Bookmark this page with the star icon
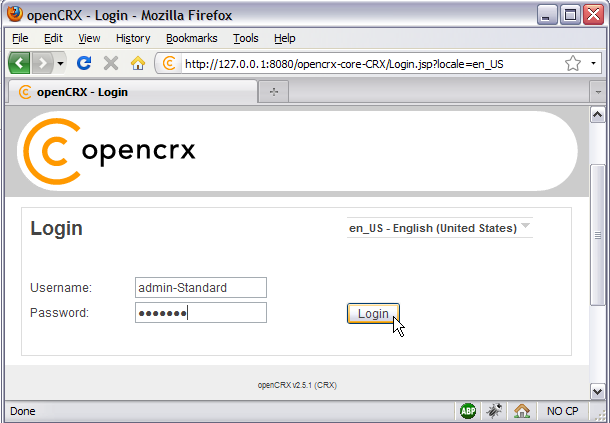Viewport: 610px width, 423px height. coord(573,63)
